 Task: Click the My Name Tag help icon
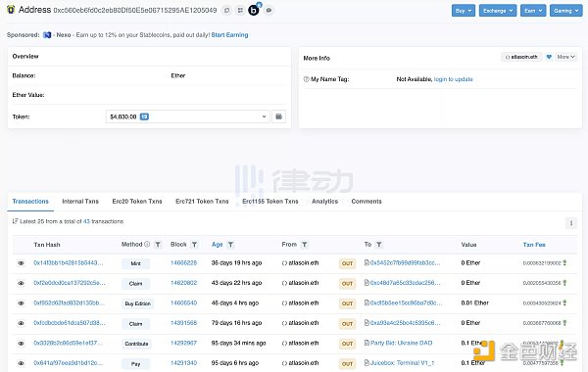click(x=307, y=79)
